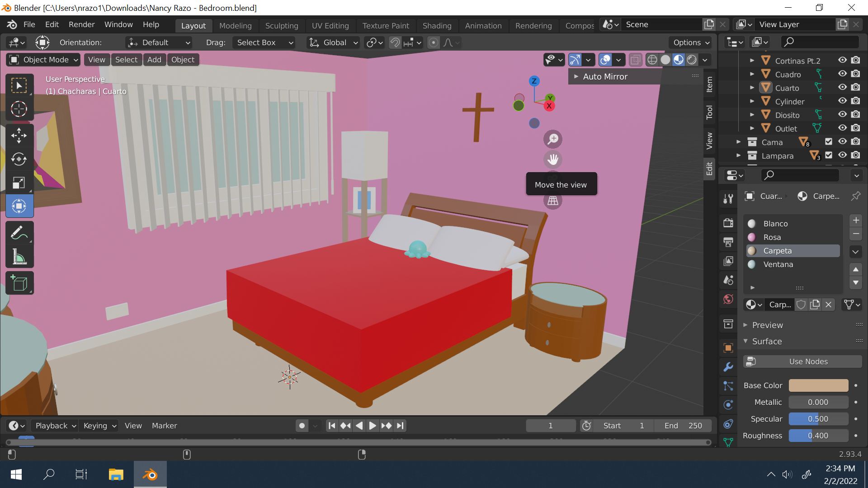
Task: Open the Orientation Default dropdown
Action: coord(159,42)
